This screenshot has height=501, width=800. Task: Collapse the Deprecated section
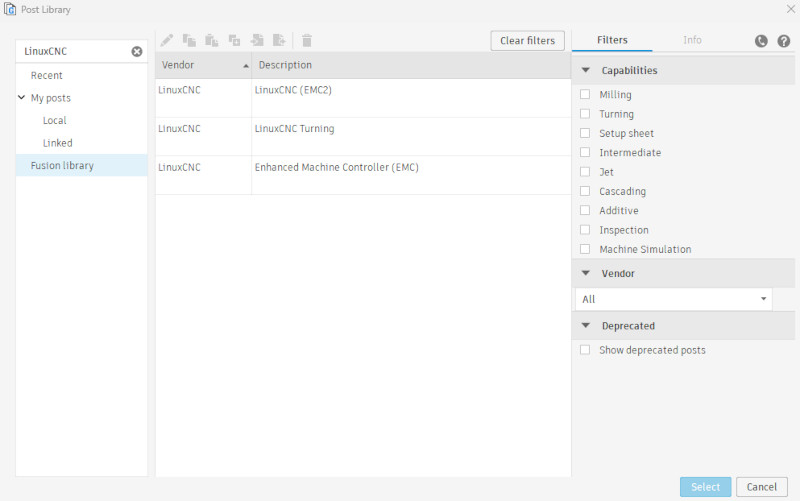point(586,325)
